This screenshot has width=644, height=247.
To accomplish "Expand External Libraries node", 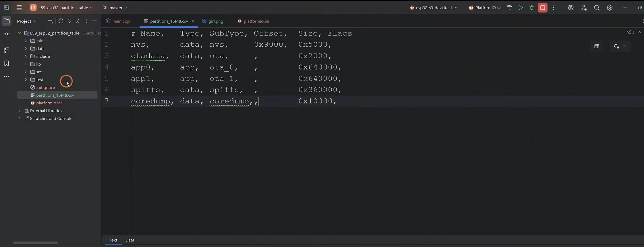I will (20, 111).
